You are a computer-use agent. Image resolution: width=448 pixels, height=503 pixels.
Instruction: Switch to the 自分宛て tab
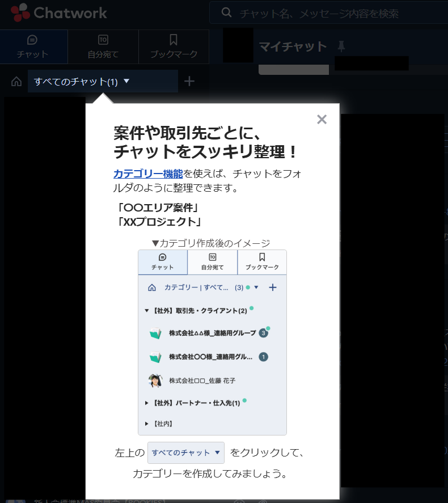point(103,47)
